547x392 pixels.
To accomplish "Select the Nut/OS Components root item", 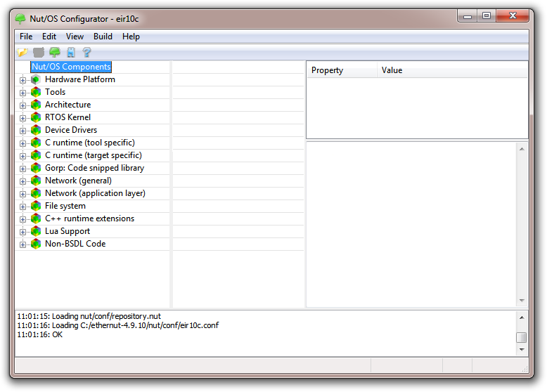I will coord(71,67).
